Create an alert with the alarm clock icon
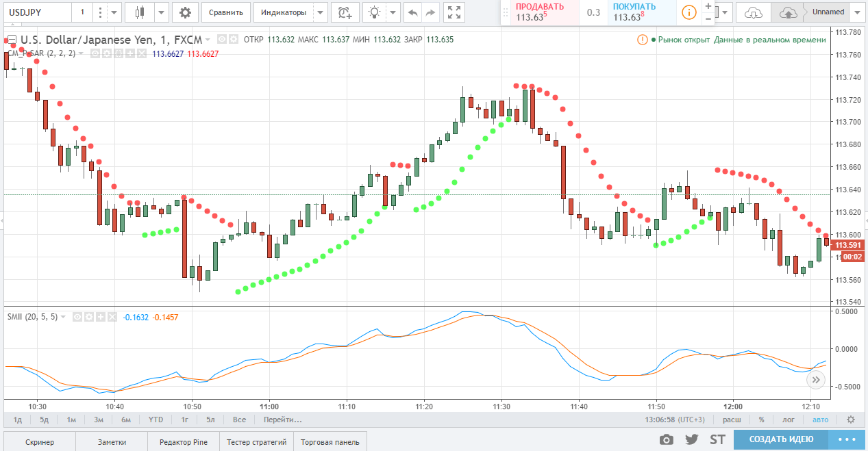 [345, 12]
